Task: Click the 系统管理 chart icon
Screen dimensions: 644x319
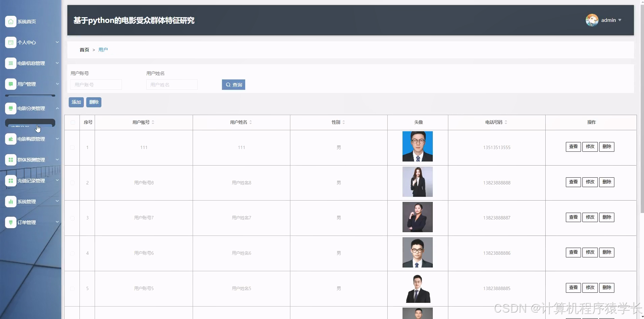Action: [11, 202]
